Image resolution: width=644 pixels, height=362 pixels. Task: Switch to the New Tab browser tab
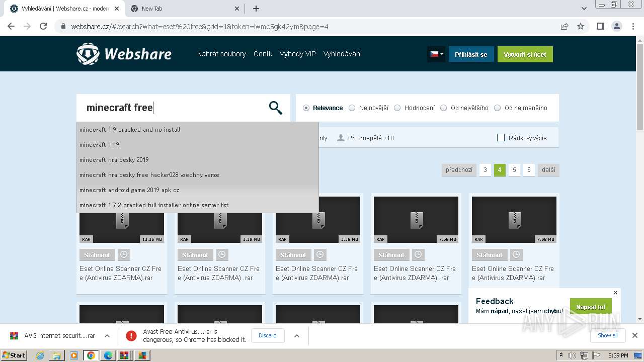point(184,9)
